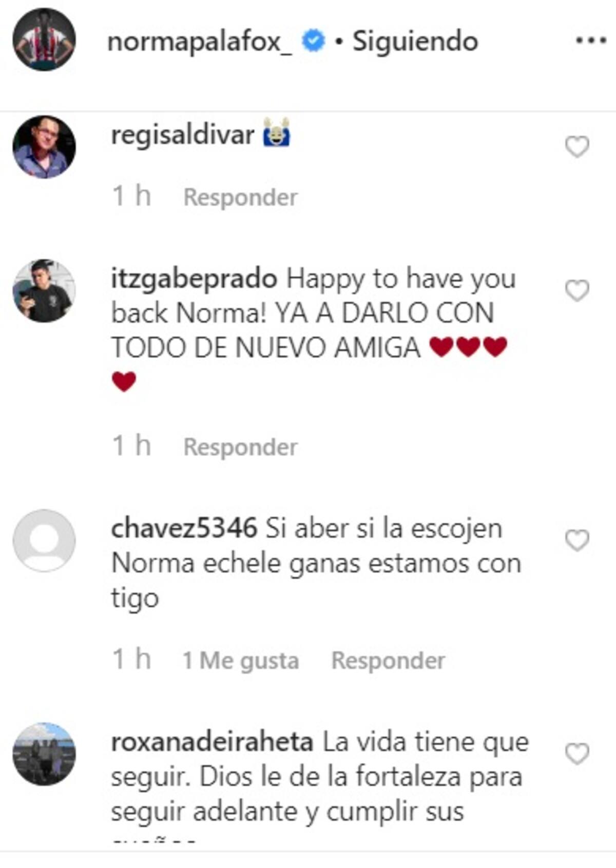Open the itzgabeprado username link
This screenshot has width=616, height=868.
[194, 279]
